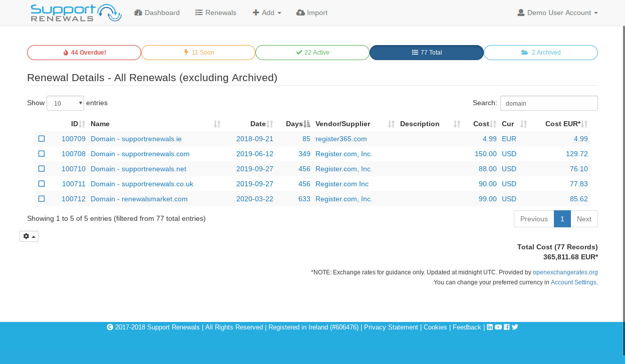Click the date 2020-03-22
This screenshot has width=625, height=364.
(x=255, y=199)
